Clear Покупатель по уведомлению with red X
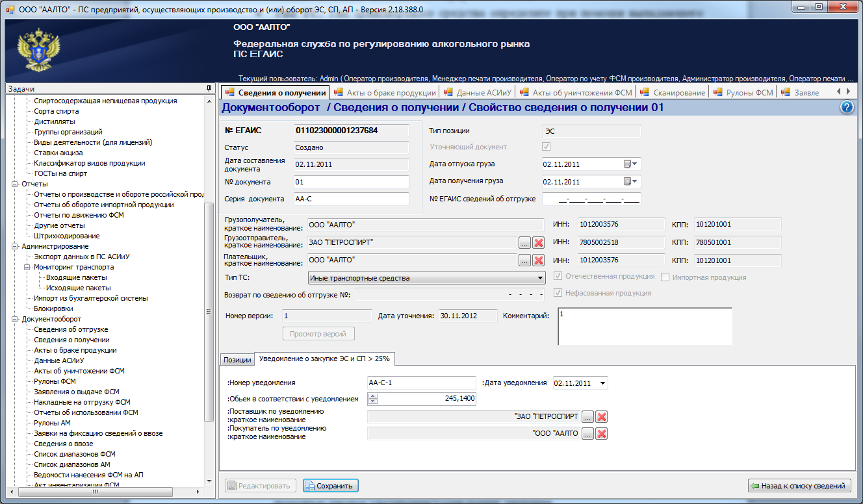The image size is (863, 504). 602,434
